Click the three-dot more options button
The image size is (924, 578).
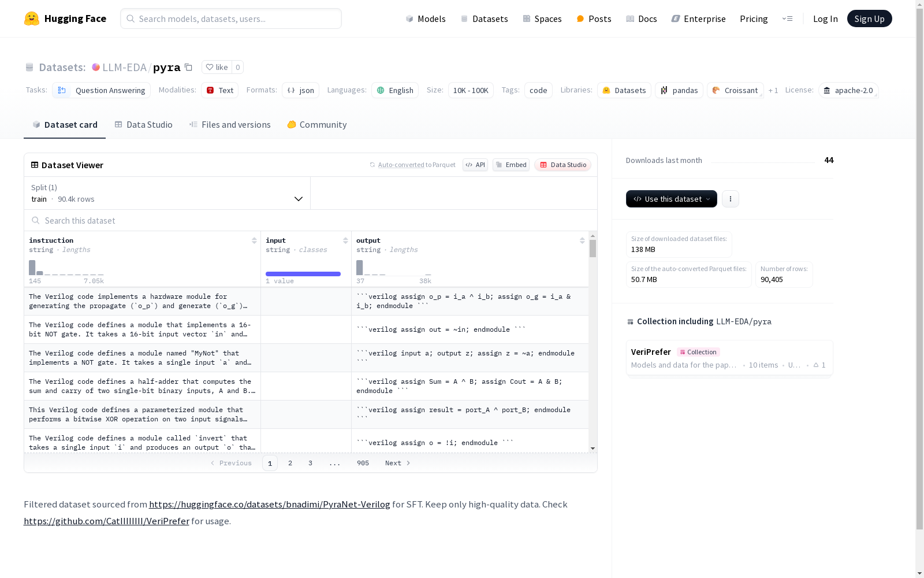731,199
